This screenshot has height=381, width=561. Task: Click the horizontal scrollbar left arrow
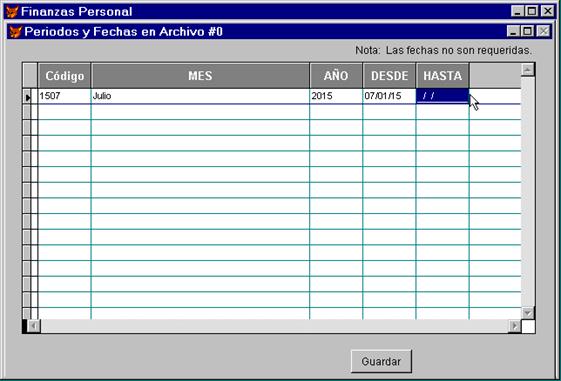coord(34,326)
